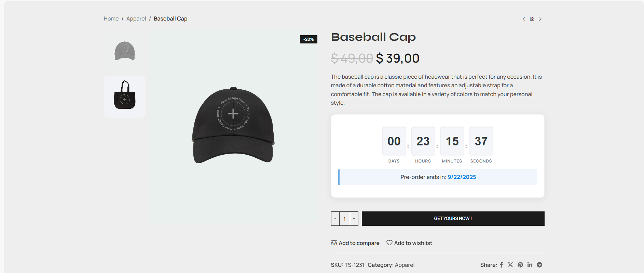Navigate to Home via breadcrumb
Viewport: 644px width, 273px height.
point(111,18)
